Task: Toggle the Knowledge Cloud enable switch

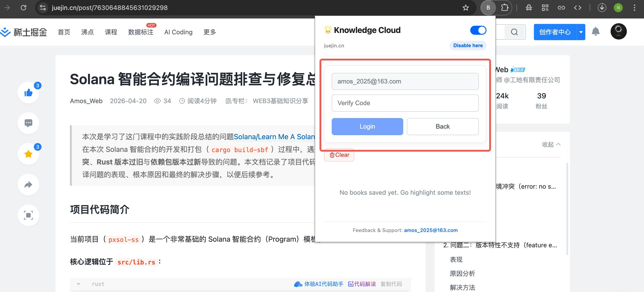Action: point(478,30)
